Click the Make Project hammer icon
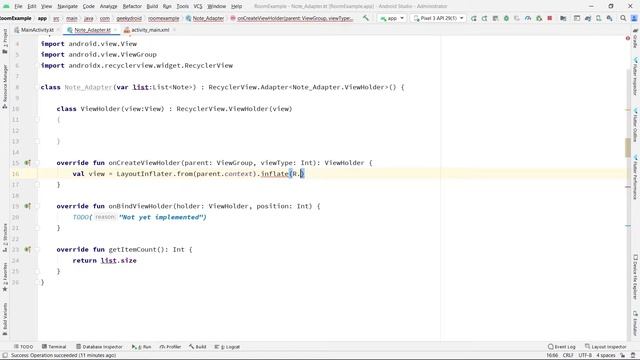 pyautogui.click(x=366, y=18)
